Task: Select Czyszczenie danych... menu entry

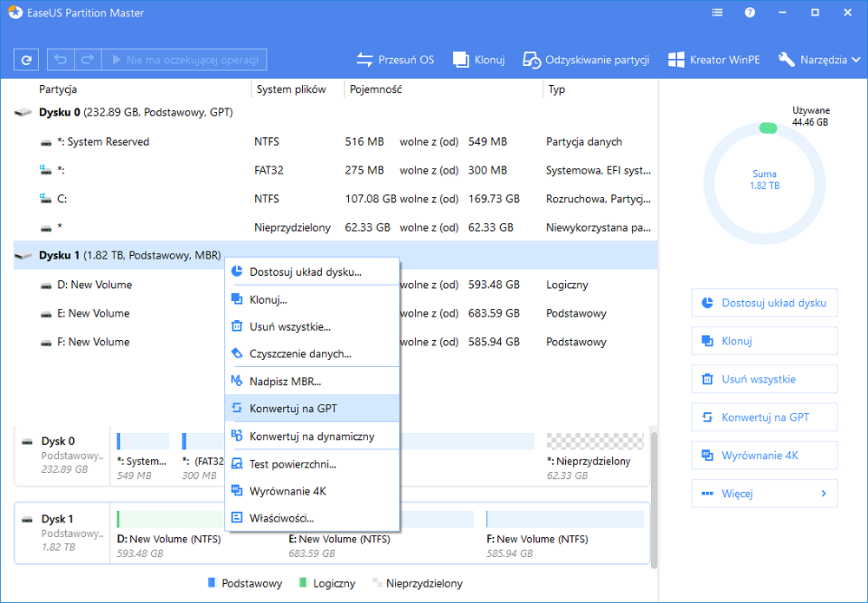Action: [312, 353]
